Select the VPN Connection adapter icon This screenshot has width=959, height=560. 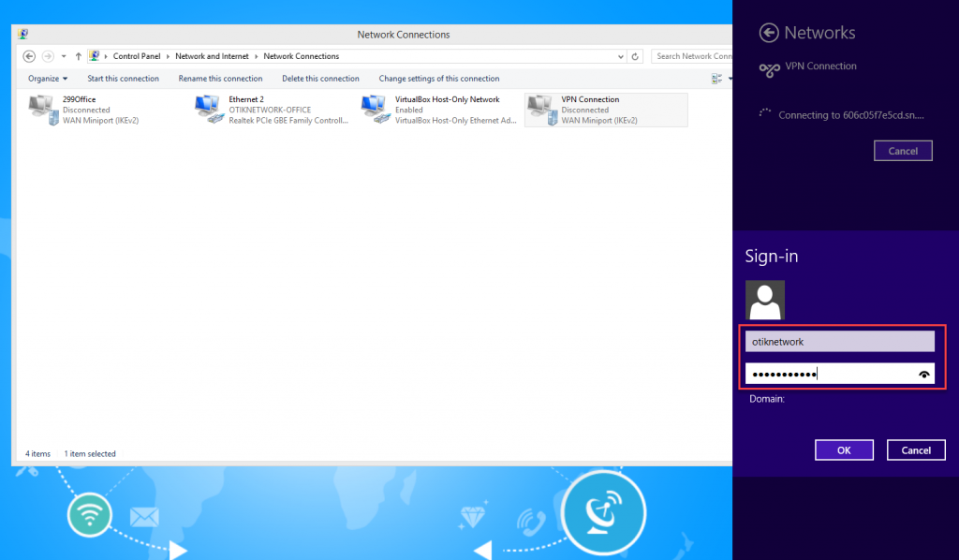(542, 111)
